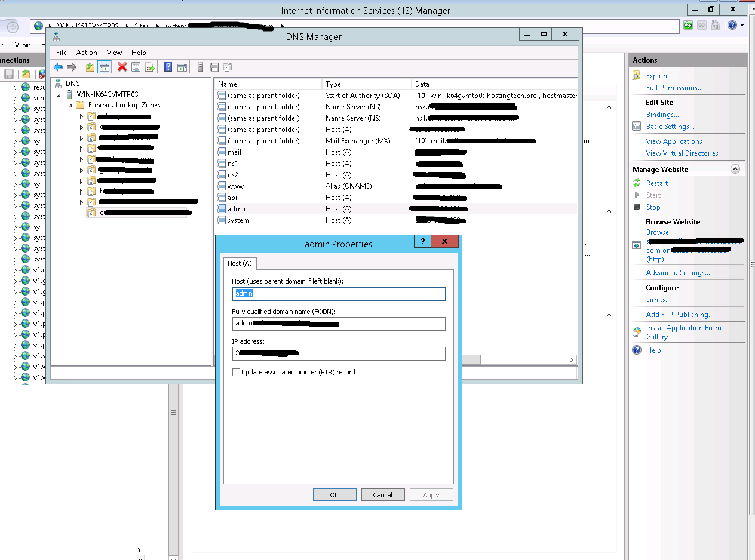The image size is (755, 560).
Task: Click the Home icon in IIS Manager toolbar
Action: click(x=714, y=25)
